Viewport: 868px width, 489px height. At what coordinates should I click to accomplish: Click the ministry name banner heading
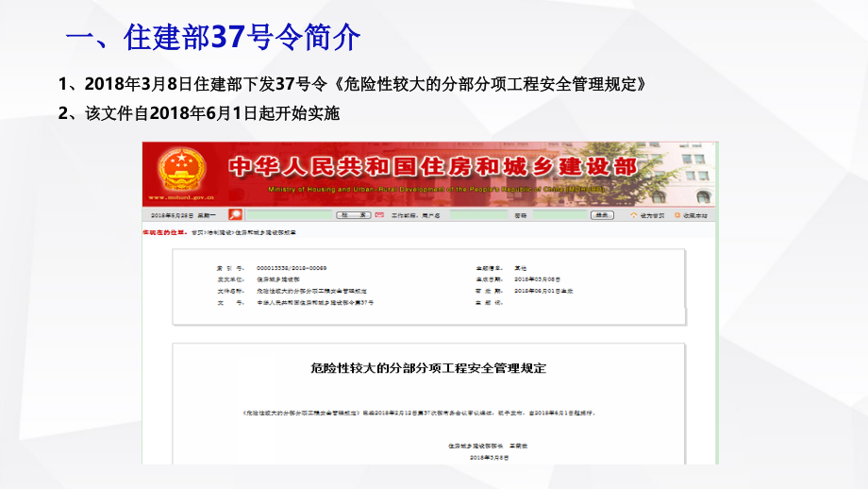pos(432,167)
